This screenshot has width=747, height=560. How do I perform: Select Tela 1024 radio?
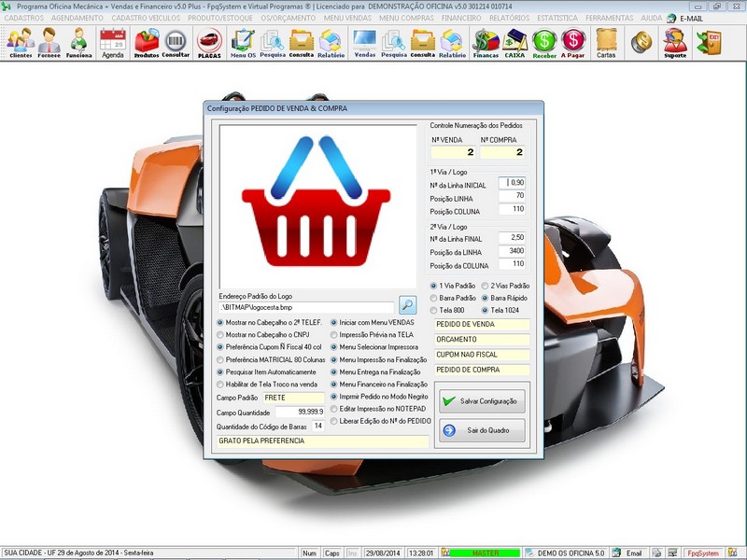[500, 310]
